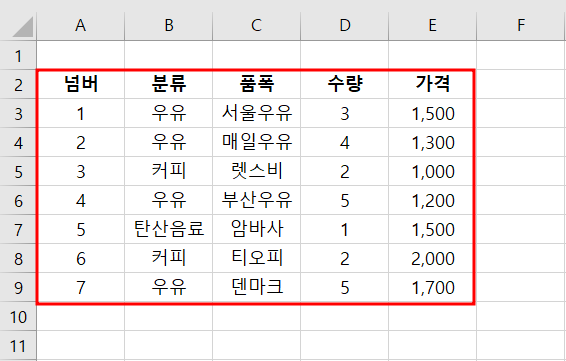Viewport: 566px width, 361px height.
Task: Click the select-all corner triangle
Action: 23,27
